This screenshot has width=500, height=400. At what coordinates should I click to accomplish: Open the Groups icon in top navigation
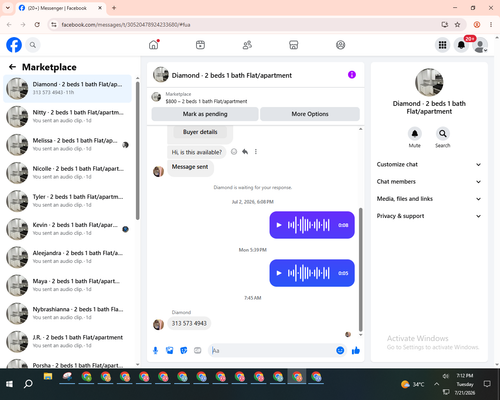tap(340, 45)
